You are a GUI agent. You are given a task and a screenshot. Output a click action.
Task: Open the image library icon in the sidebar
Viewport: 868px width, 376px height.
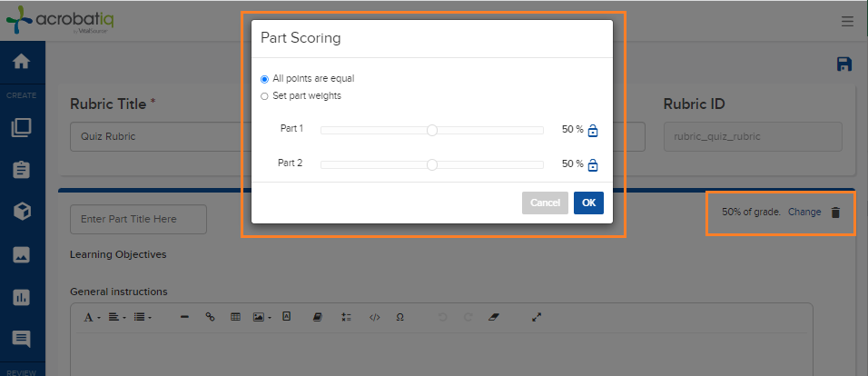point(22,254)
